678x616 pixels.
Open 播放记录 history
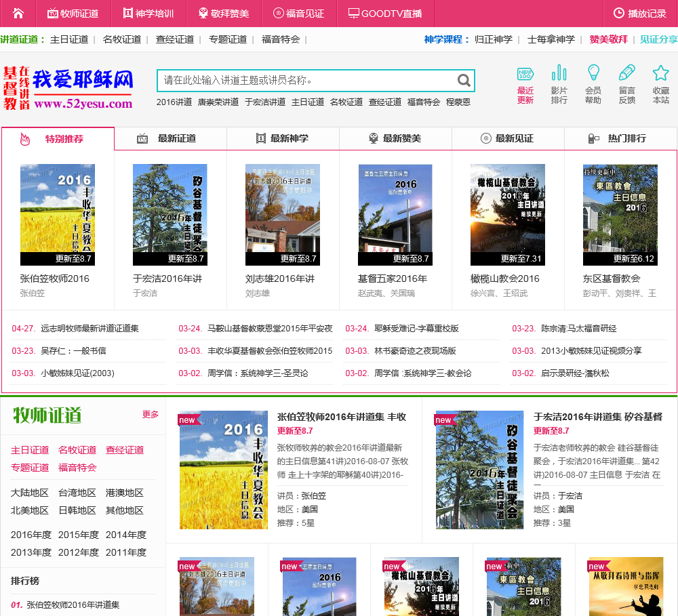coord(640,14)
